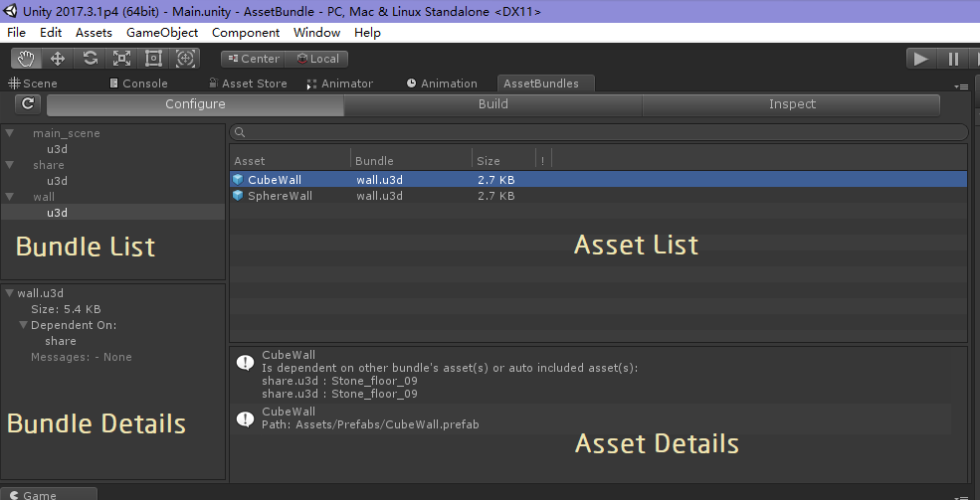Sort by the Asset column header
The image size is (980, 500).
tap(290, 160)
